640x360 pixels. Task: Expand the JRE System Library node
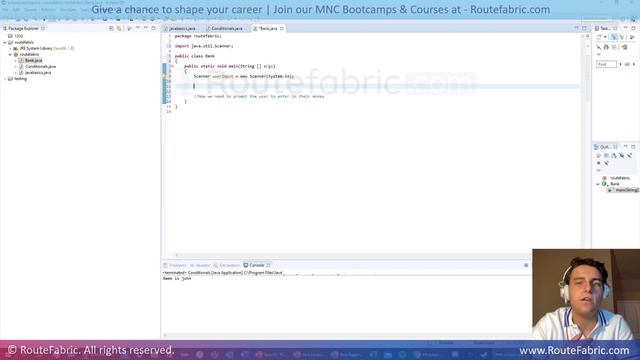10,48
